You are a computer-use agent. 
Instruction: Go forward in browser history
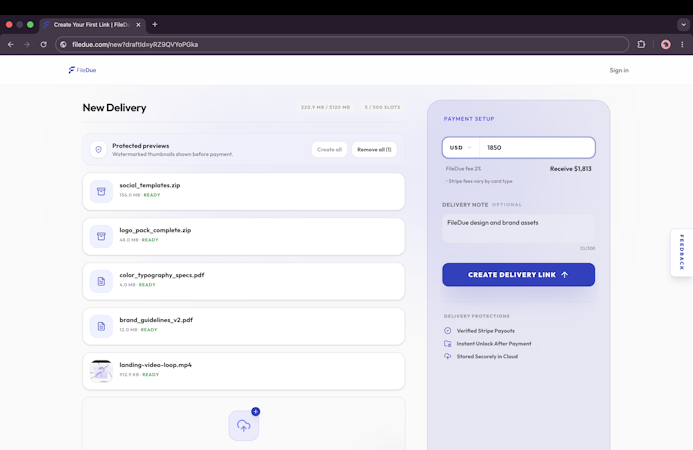coord(27,44)
